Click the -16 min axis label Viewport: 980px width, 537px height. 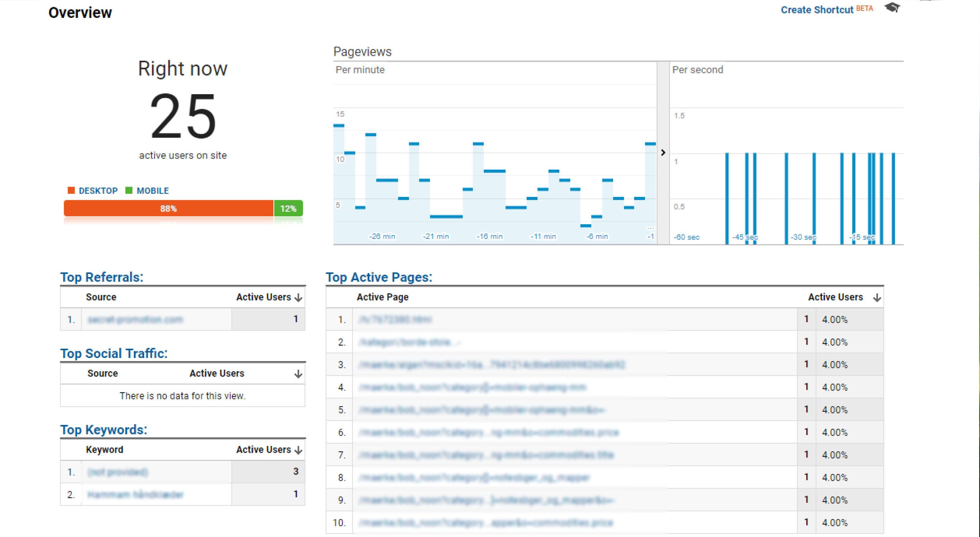click(489, 236)
